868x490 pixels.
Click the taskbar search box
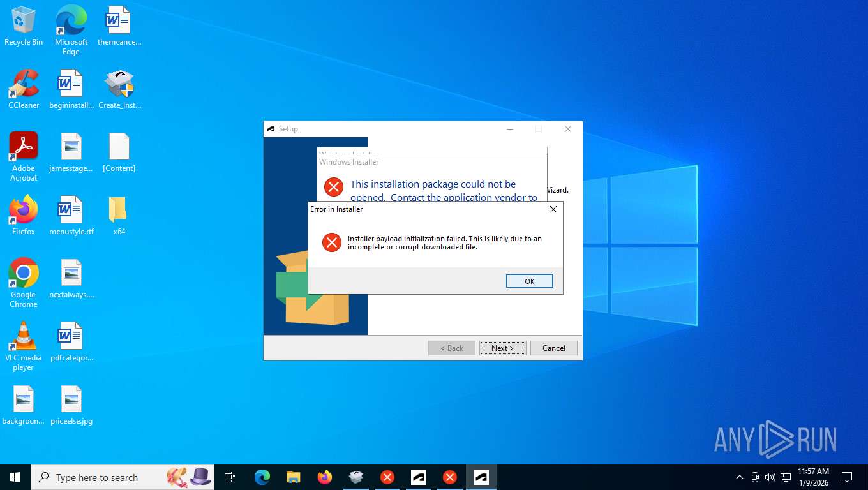tap(123, 477)
